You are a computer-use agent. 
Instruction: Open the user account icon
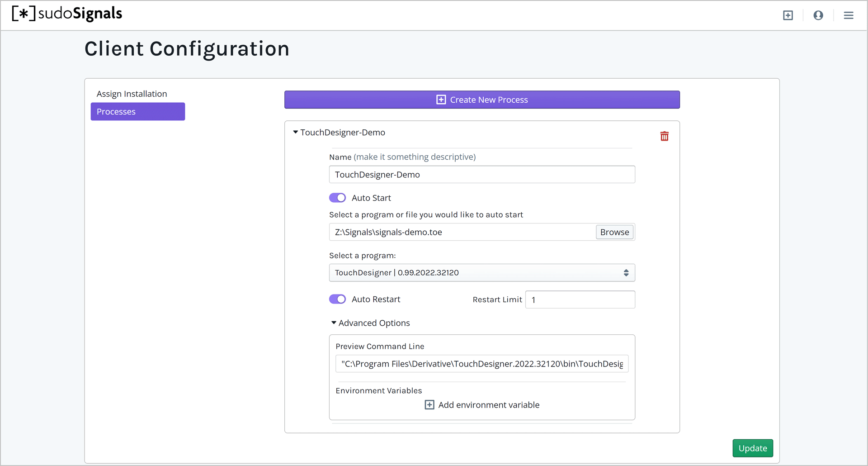tap(818, 15)
